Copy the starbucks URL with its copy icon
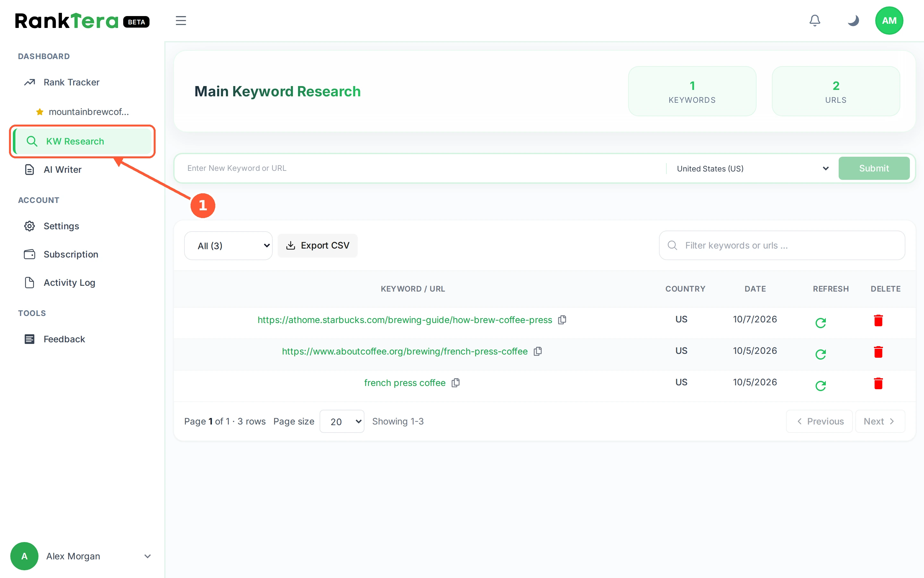Viewport: 924px width, 578px height. tap(562, 320)
